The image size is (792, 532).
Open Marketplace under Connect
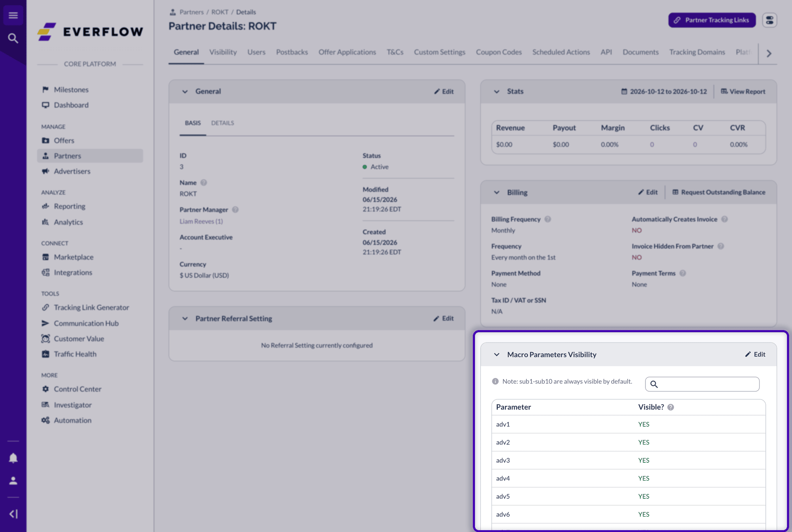click(74, 257)
